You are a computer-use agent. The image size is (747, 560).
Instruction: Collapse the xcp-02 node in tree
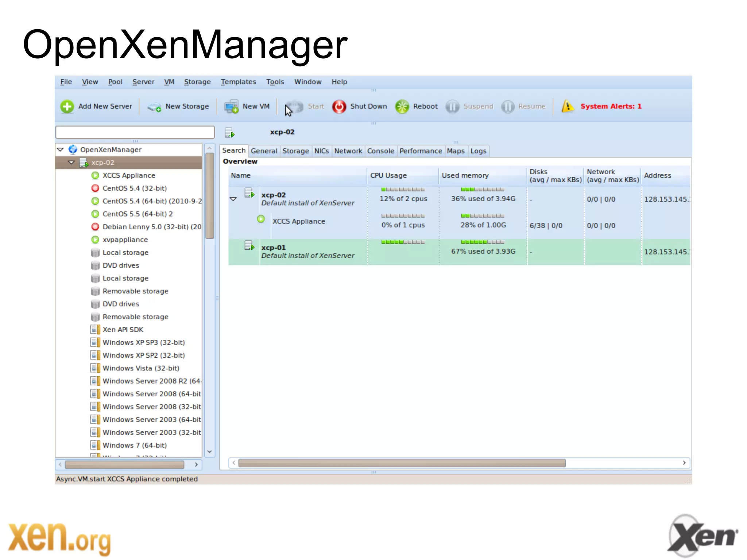[71, 163]
